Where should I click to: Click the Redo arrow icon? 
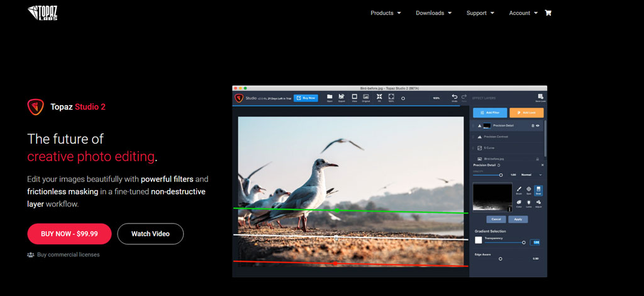464,96
